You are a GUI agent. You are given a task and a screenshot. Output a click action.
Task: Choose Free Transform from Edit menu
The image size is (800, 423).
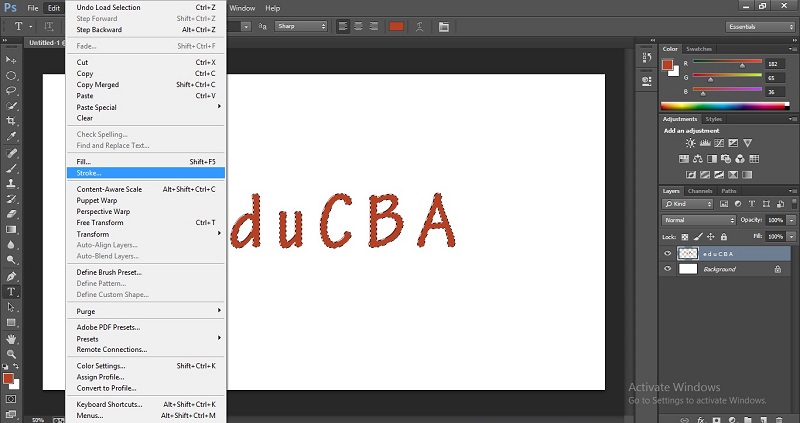click(146, 222)
